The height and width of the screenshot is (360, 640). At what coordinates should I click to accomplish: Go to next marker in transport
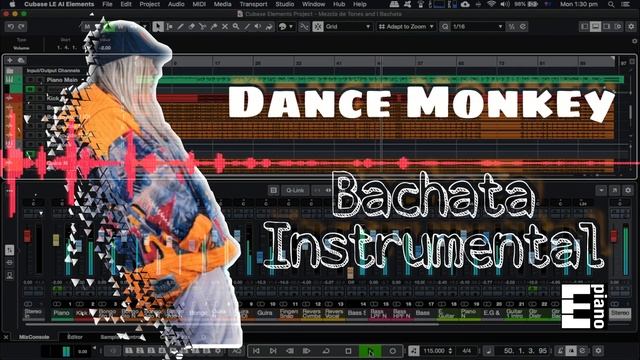tap(273, 351)
